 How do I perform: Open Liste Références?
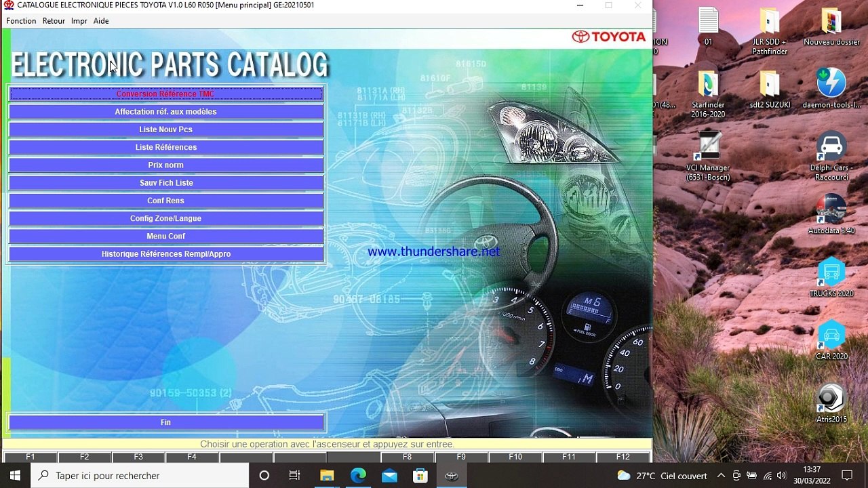166,147
